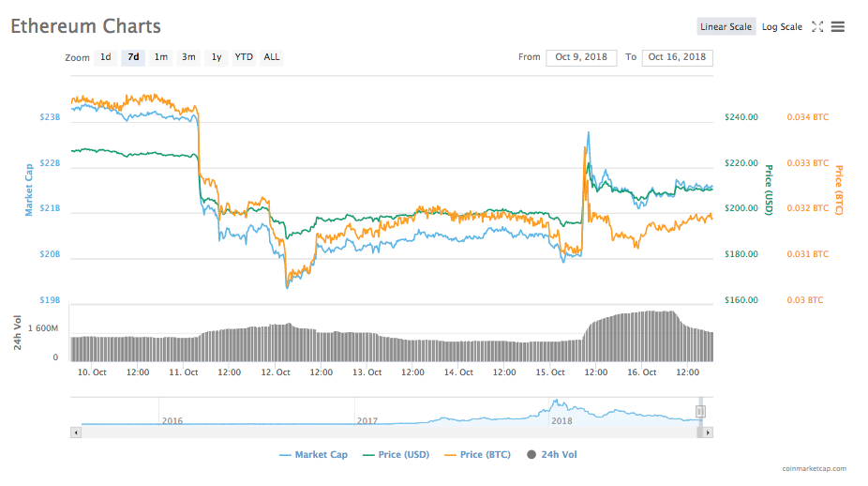The image size is (868, 486).
Task: Set zoom to ALL
Action: tap(271, 57)
